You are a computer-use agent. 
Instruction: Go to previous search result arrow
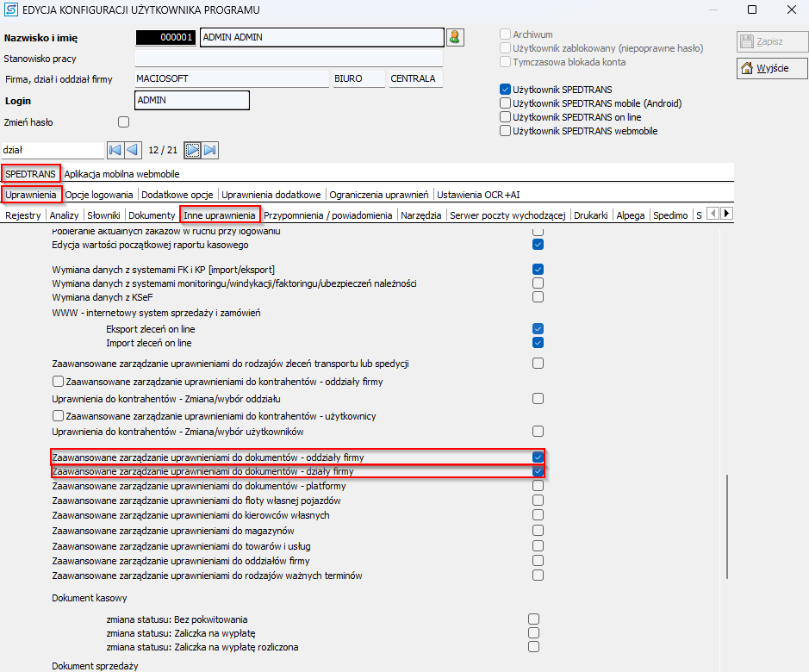point(132,150)
